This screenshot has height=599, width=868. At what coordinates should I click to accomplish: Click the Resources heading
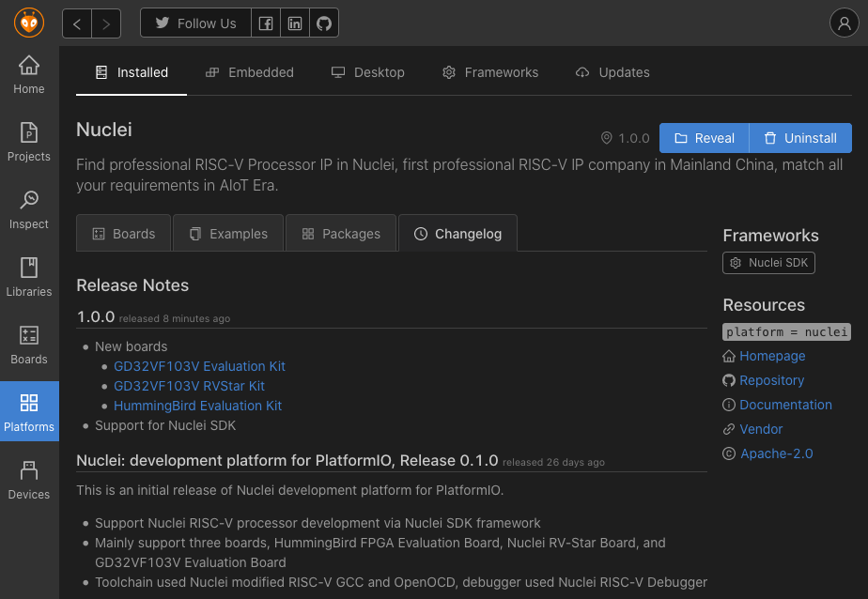pos(764,305)
